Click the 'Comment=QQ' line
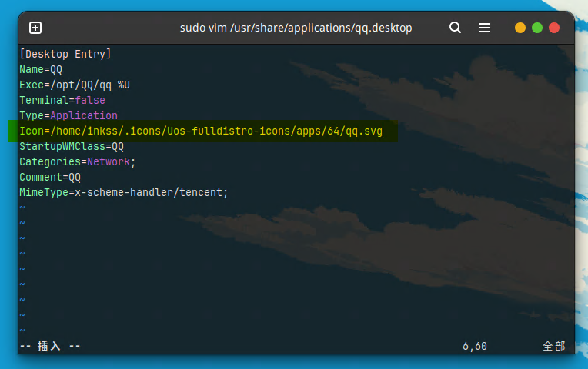Screen dimensions: 588x369 click(50, 177)
